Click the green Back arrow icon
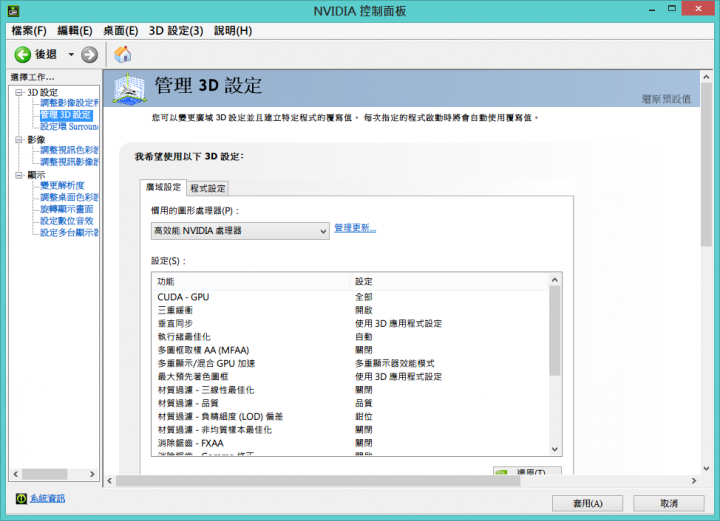Screen dimensions: 720x521 [x=22, y=55]
